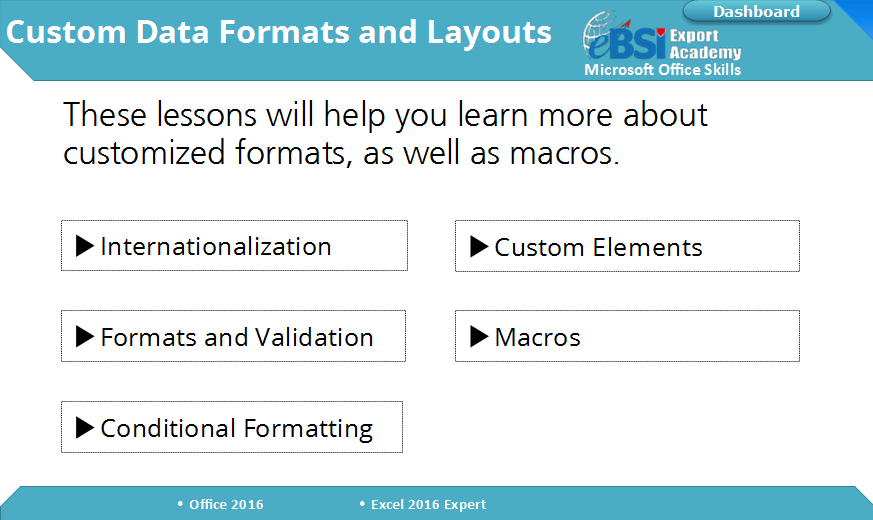Viewport: 873px width, 520px height.
Task: Click the bullet before Office 2016
Action: point(180,504)
